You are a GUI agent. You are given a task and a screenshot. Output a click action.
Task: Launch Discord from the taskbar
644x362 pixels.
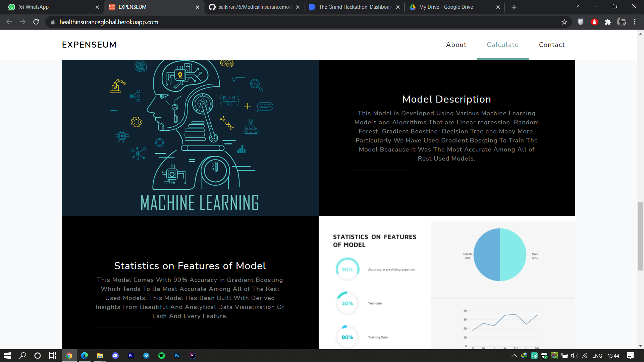115,356
